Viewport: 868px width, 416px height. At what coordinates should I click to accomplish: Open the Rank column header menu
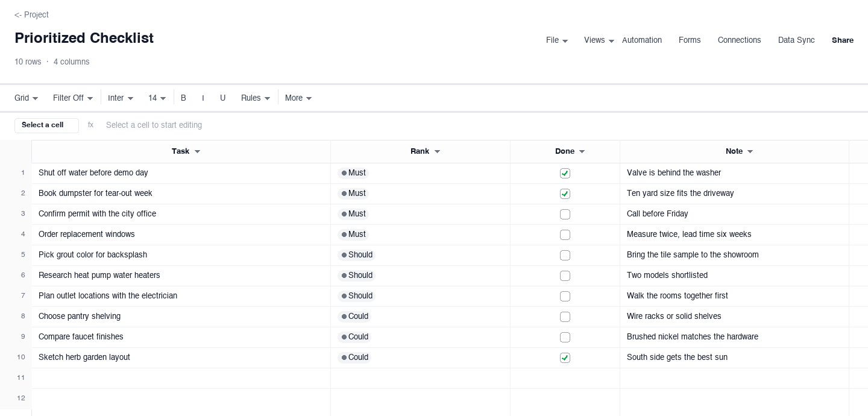[x=437, y=151]
